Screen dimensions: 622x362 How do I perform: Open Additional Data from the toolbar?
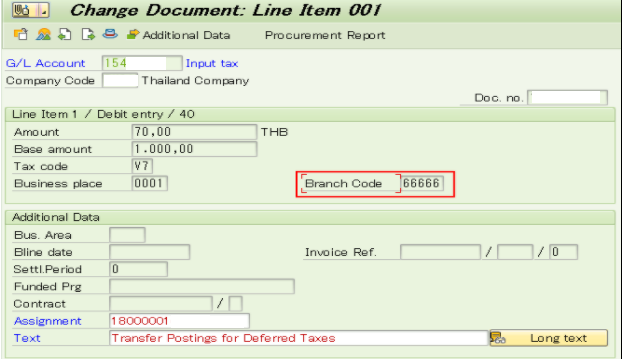pos(178,35)
